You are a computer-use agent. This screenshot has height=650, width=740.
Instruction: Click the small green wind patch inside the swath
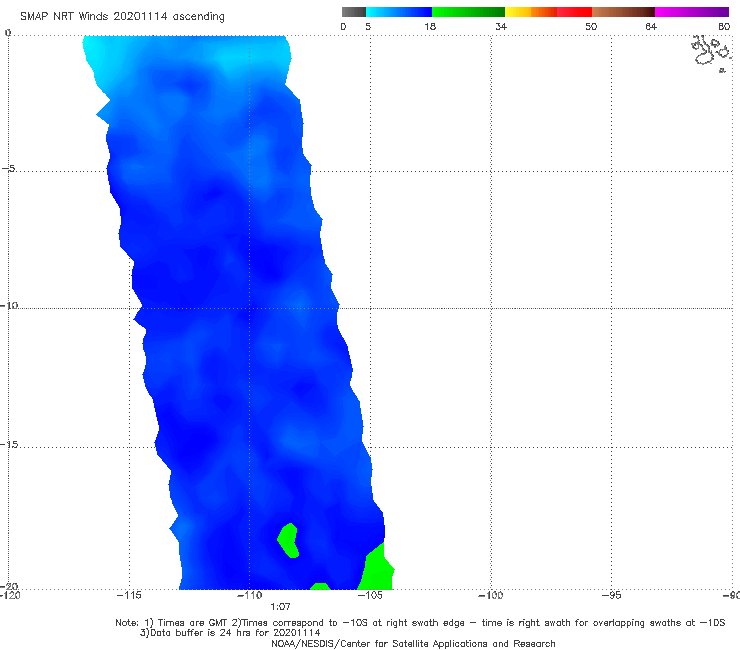click(x=288, y=540)
